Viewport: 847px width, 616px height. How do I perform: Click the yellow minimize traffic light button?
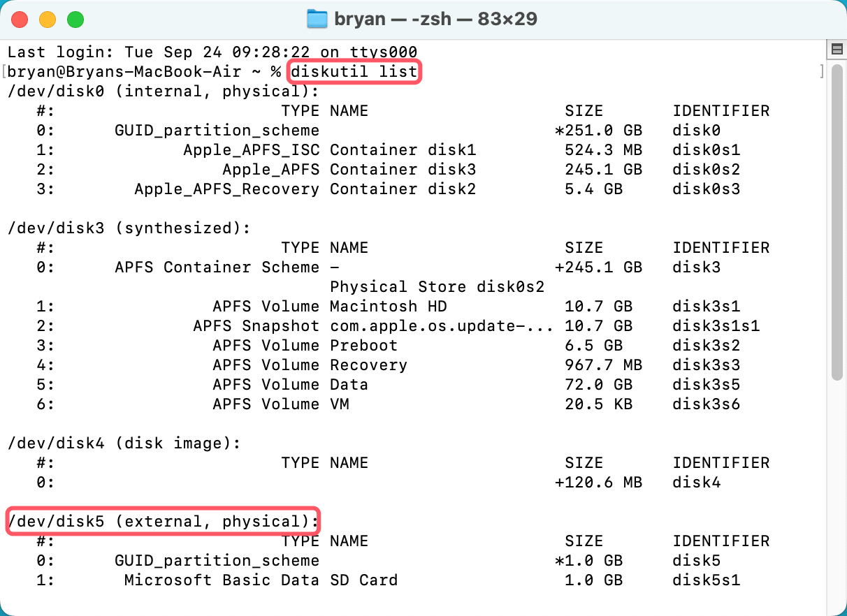(48, 20)
